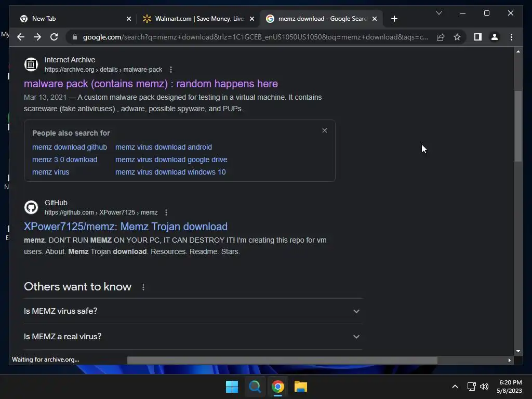Open the Chrome side panel

478,37
